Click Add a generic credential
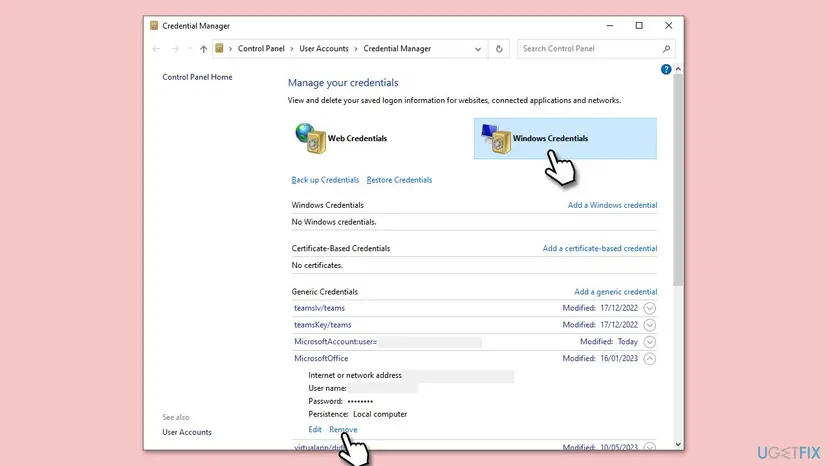 point(615,292)
